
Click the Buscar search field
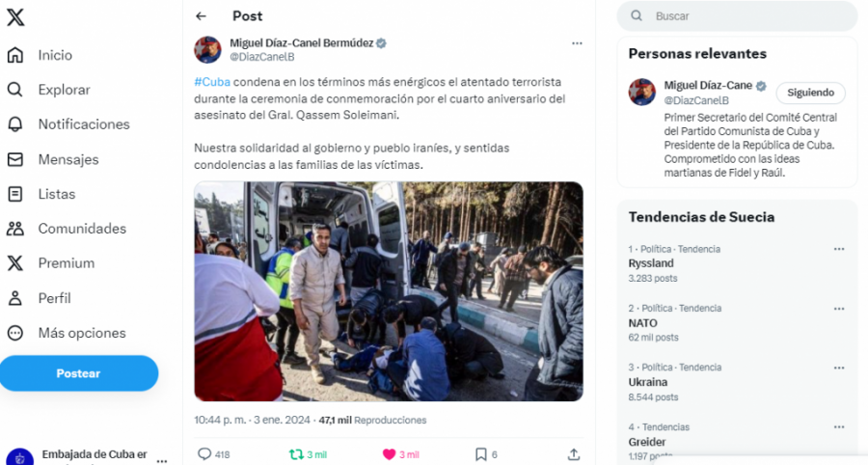coord(738,16)
